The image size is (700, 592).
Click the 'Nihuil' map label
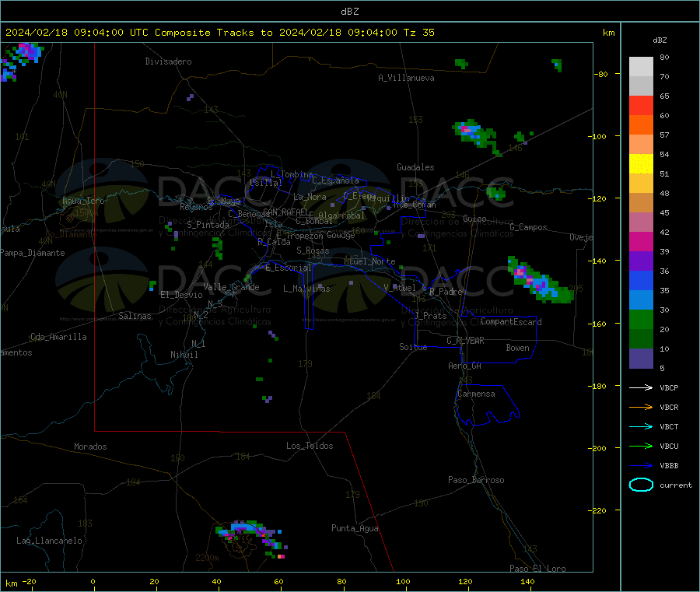[x=184, y=355]
